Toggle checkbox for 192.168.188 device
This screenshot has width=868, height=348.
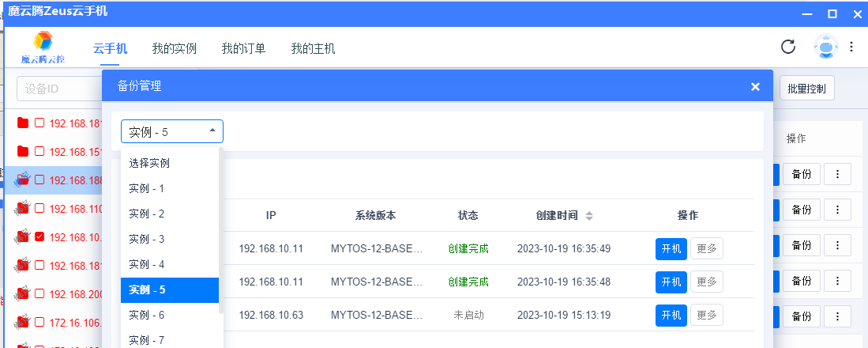(x=39, y=180)
